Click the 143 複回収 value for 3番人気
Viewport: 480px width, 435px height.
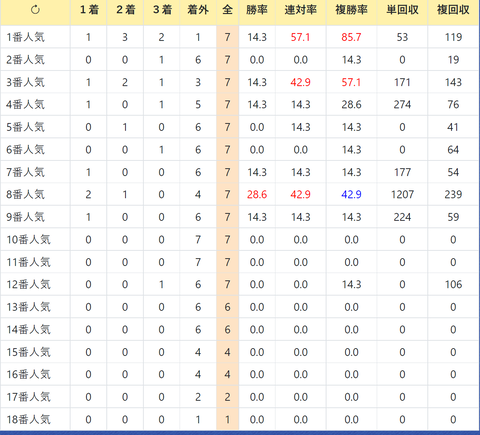click(453, 82)
